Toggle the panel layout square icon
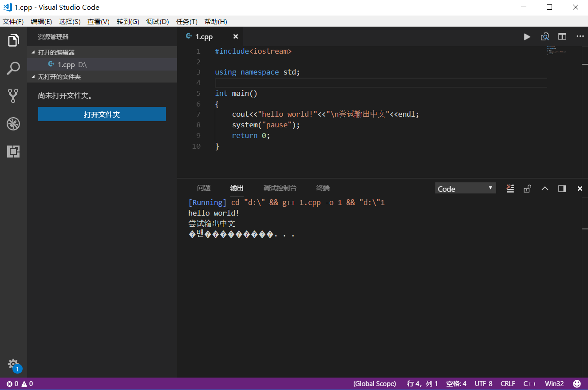 [x=562, y=188]
